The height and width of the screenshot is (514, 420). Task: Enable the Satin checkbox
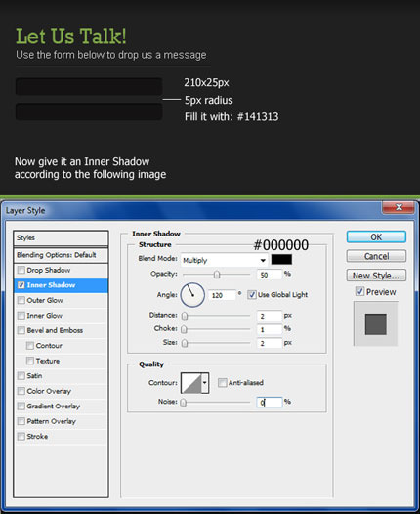tap(21, 375)
